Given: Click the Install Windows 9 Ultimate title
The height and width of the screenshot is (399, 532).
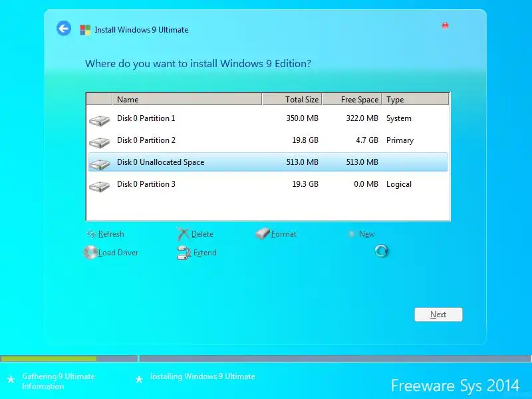Looking at the screenshot, I should click(x=141, y=30).
